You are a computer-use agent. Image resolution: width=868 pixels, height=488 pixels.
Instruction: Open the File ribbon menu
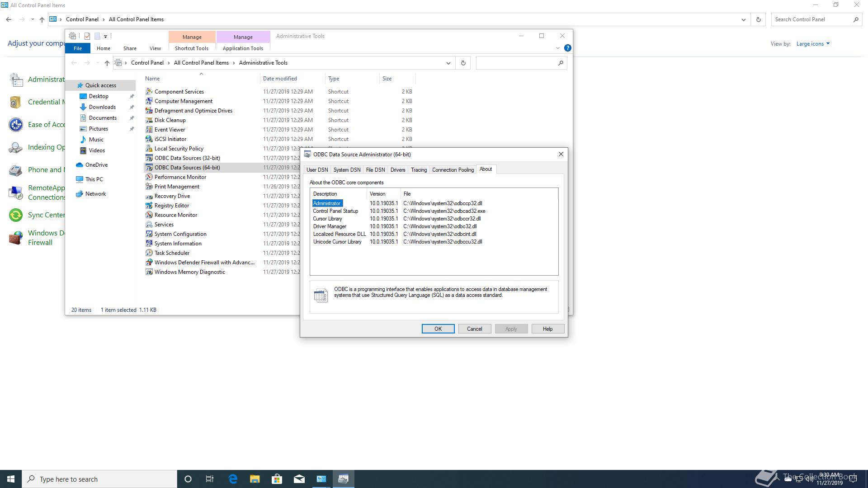click(x=78, y=48)
